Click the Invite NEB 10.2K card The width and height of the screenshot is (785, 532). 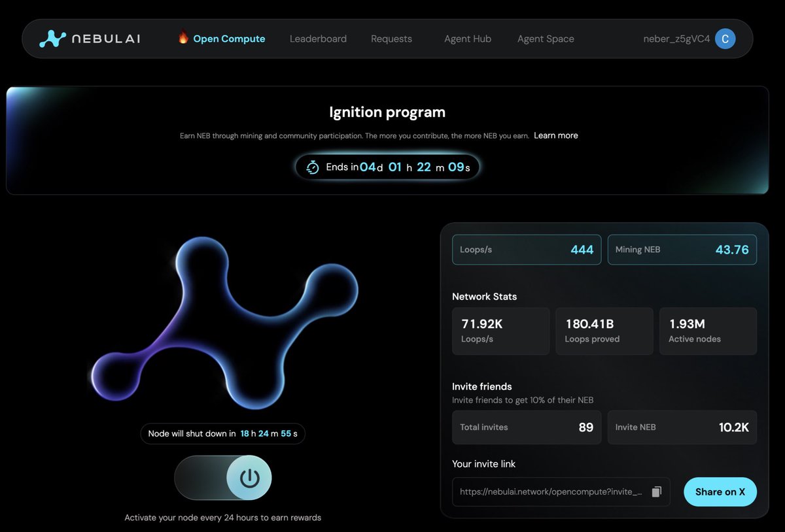pos(682,427)
